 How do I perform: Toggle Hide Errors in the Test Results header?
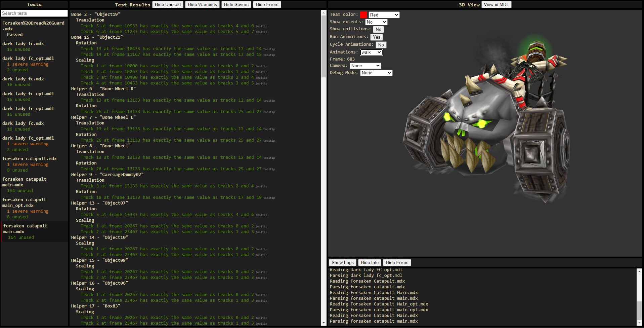click(x=267, y=4)
